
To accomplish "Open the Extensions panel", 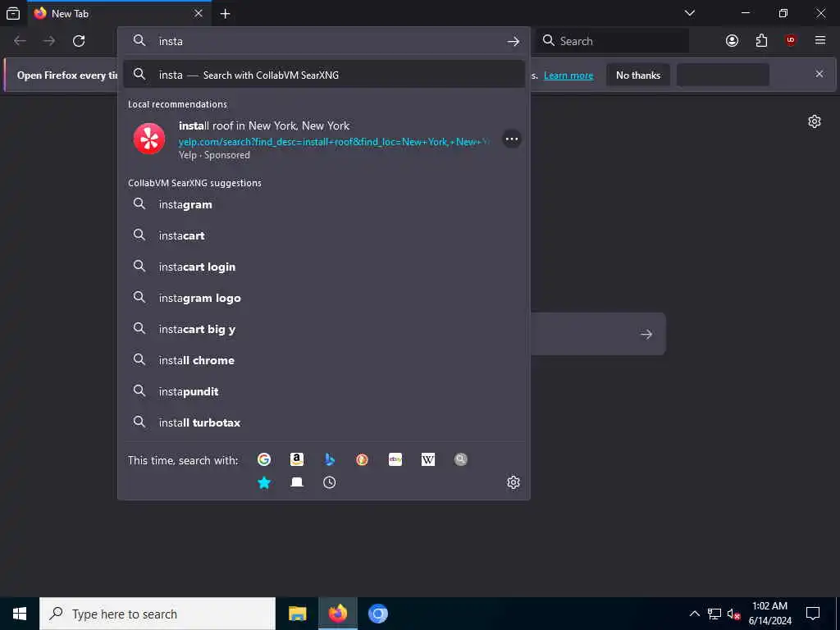I will point(761,41).
